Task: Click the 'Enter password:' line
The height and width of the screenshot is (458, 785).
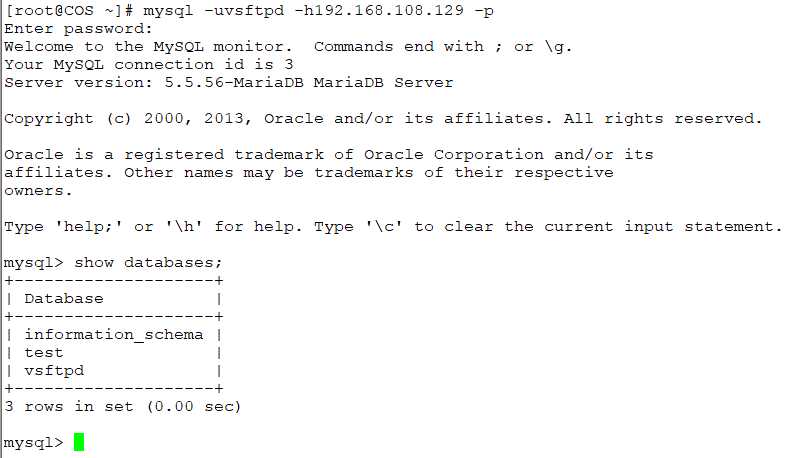Action: coord(78,29)
